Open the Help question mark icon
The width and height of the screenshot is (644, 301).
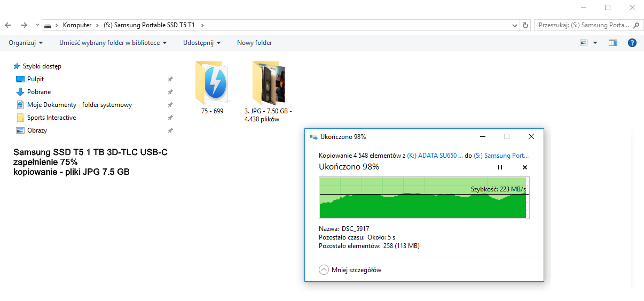[x=632, y=43]
